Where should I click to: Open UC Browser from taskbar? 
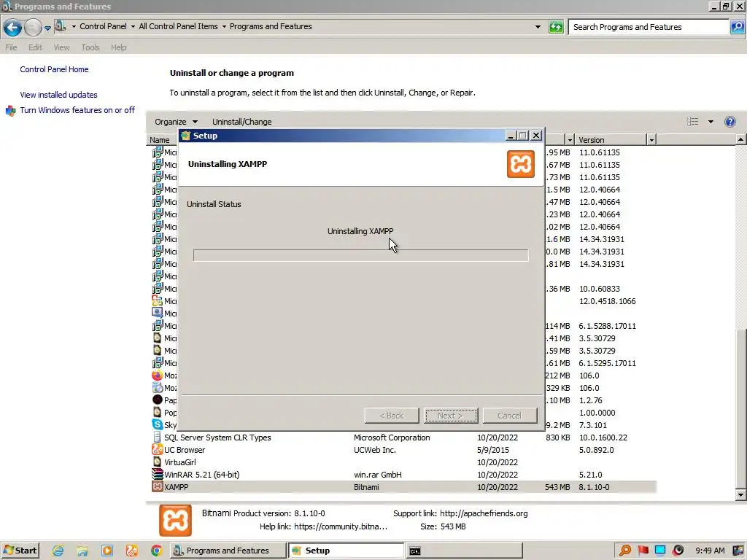click(132, 551)
